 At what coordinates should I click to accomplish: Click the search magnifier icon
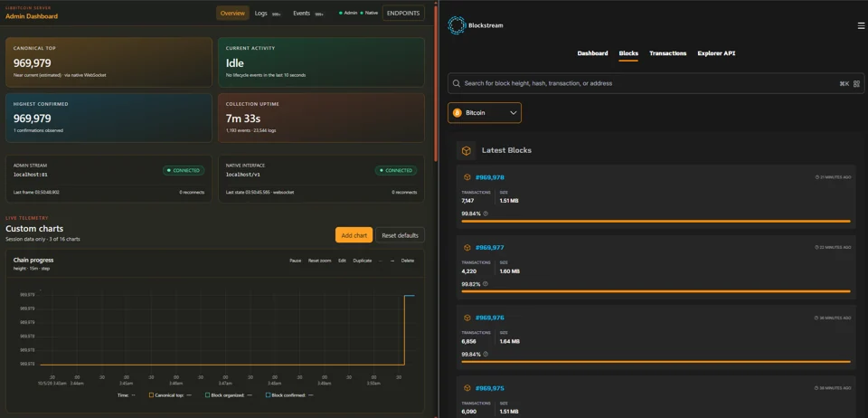coord(457,83)
